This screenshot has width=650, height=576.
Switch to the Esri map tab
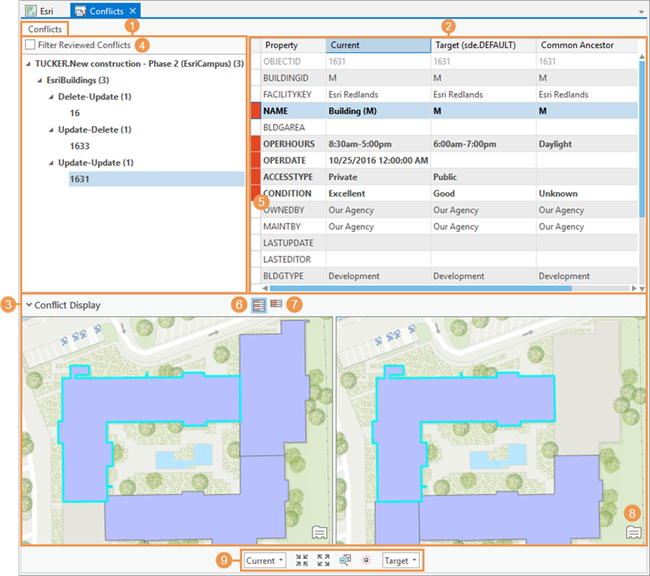click(x=40, y=10)
